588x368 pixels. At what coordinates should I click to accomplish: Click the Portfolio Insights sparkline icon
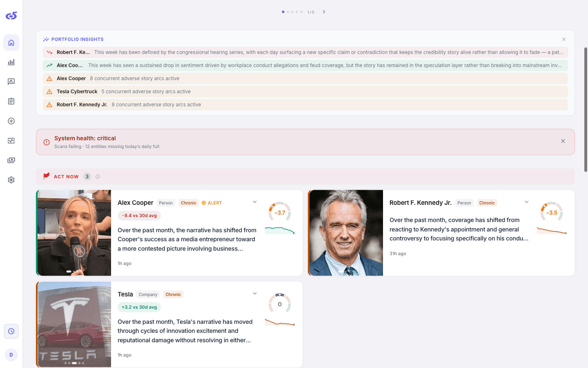coord(46,39)
